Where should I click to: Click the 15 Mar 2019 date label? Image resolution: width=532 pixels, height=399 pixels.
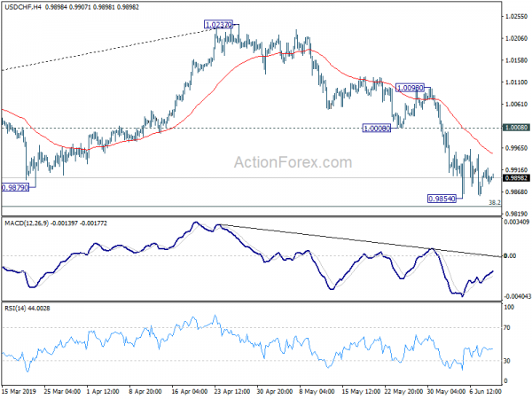pyautogui.click(x=19, y=391)
